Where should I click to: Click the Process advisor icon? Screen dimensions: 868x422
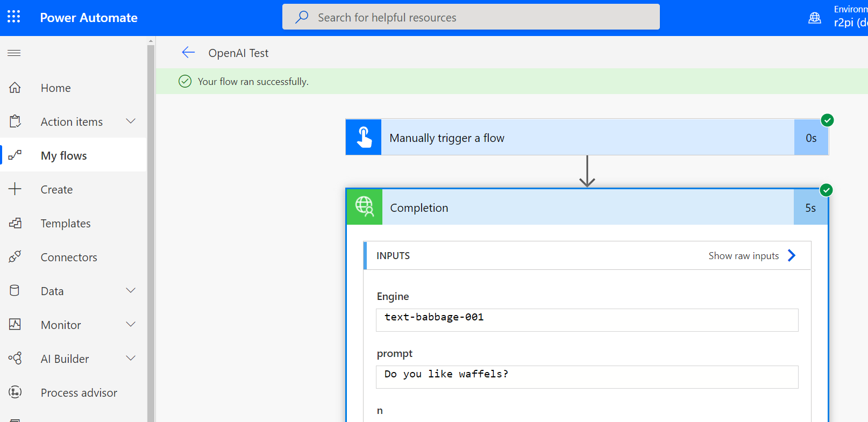click(x=15, y=392)
